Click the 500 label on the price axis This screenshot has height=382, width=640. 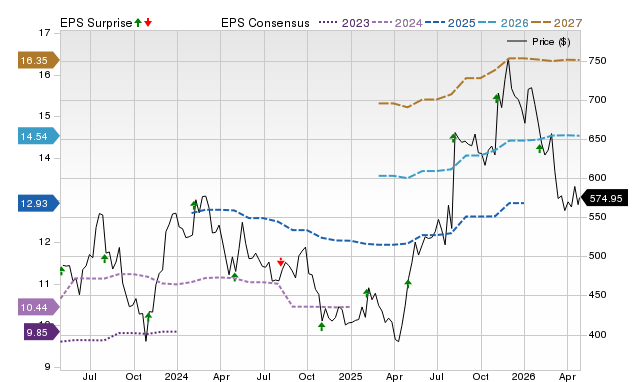[x=598, y=256]
